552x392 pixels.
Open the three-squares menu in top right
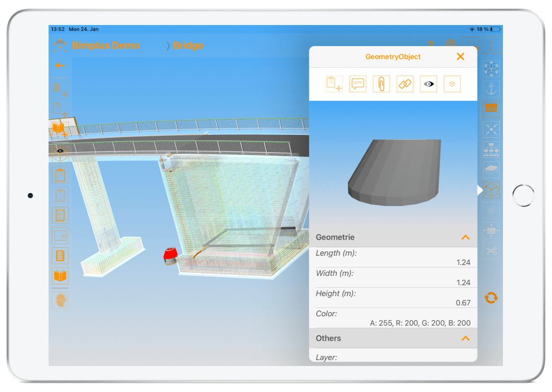click(491, 45)
